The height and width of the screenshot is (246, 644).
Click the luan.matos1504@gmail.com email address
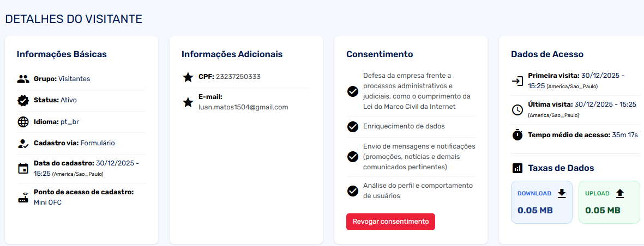243,107
